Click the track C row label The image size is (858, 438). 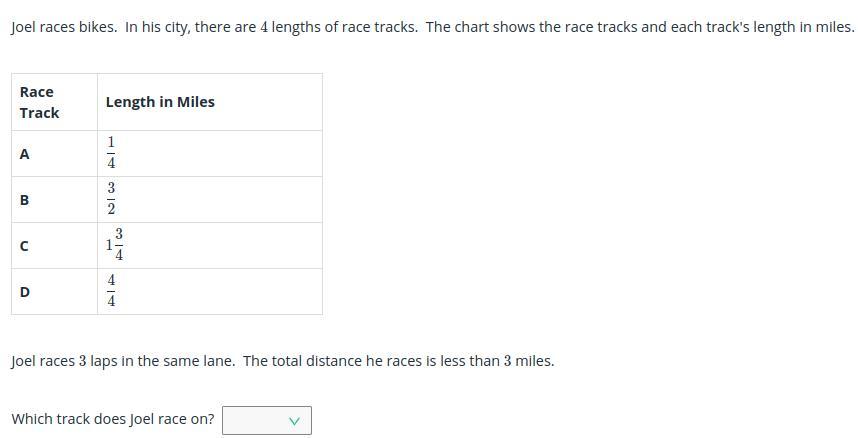click(24, 246)
